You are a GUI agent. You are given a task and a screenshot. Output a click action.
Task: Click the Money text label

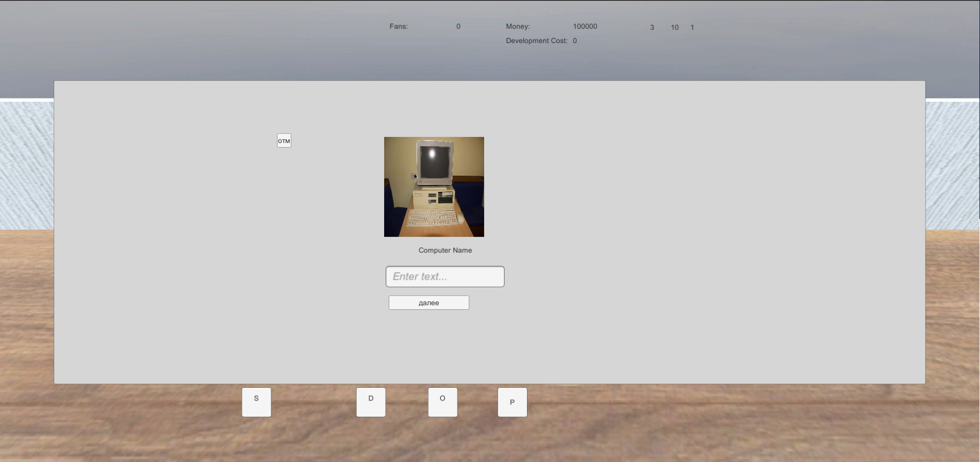coord(517,26)
